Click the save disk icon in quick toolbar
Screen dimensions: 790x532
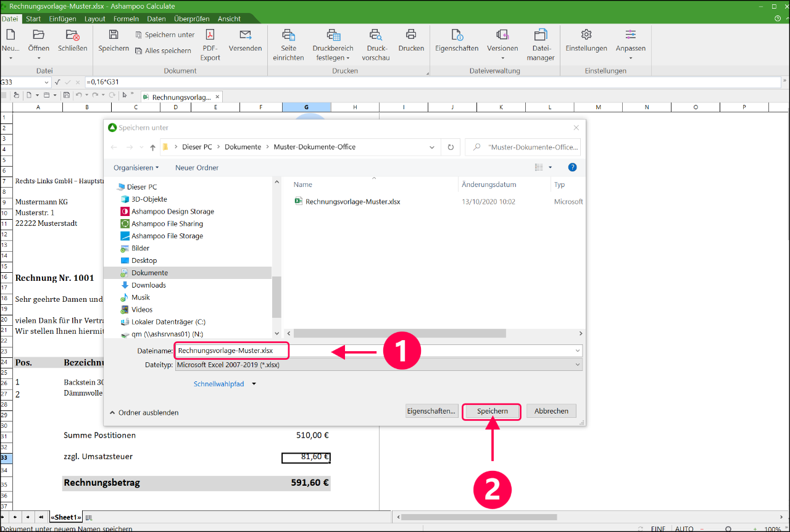(66, 95)
